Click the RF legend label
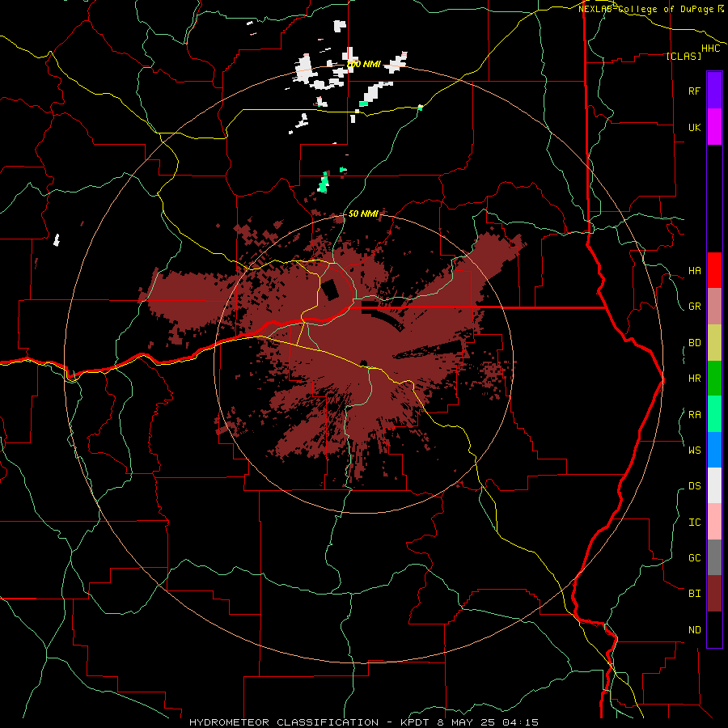 click(x=694, y=91)
